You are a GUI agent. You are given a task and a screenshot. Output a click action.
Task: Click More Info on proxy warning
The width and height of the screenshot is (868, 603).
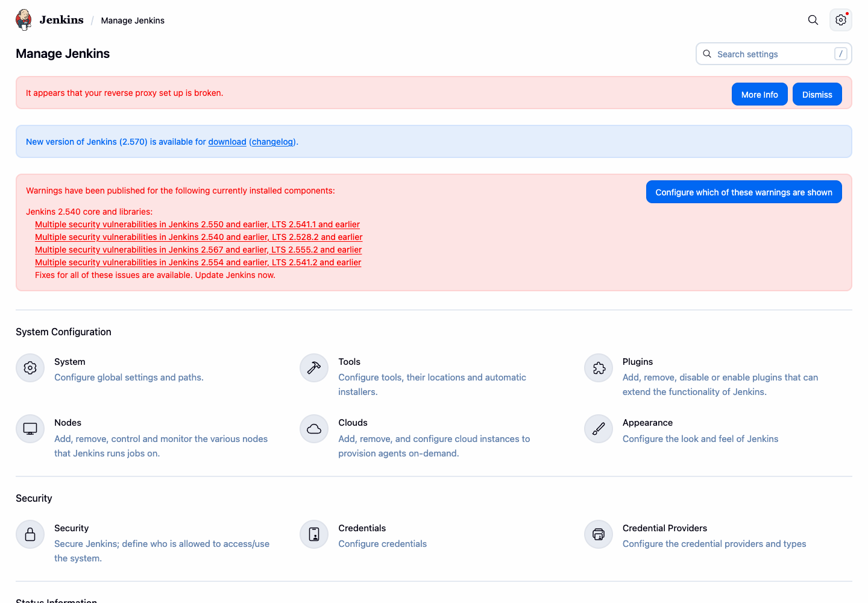coord(759,94)
